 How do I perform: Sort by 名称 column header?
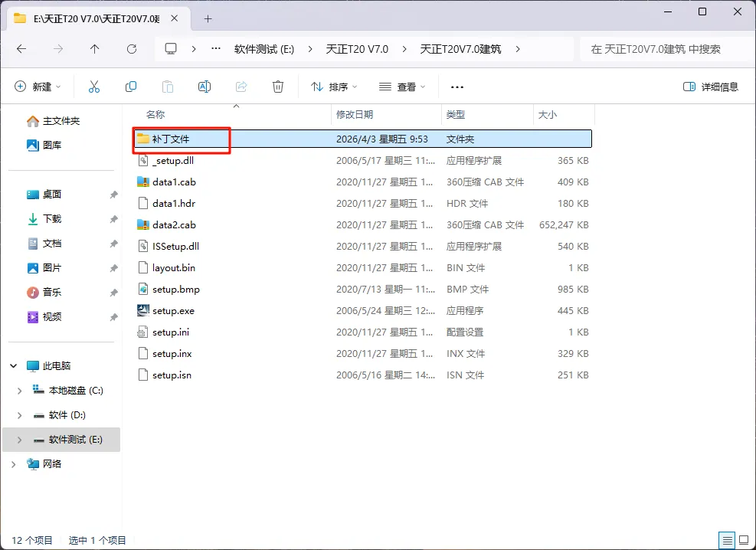(155, 114)
